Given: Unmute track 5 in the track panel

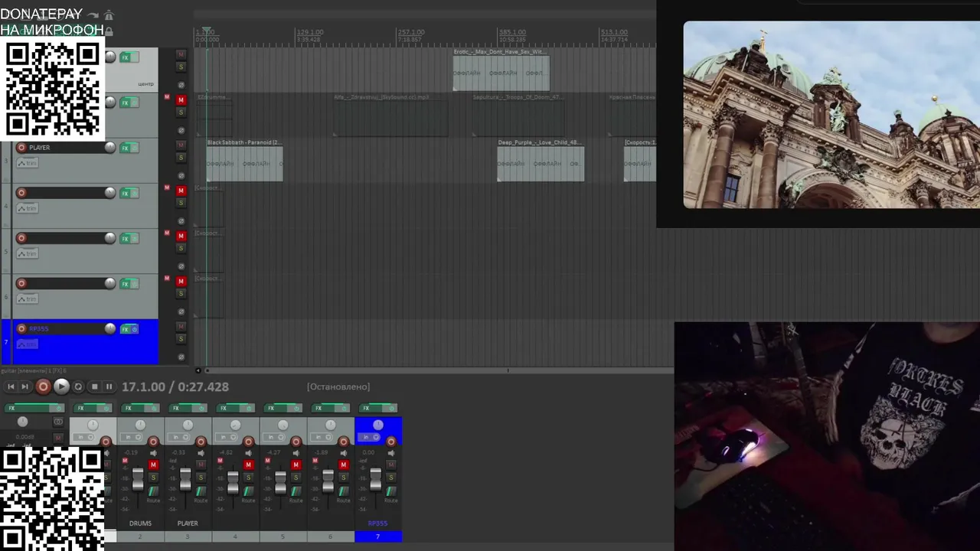Looking at the screenshot, I should (181, 236).
